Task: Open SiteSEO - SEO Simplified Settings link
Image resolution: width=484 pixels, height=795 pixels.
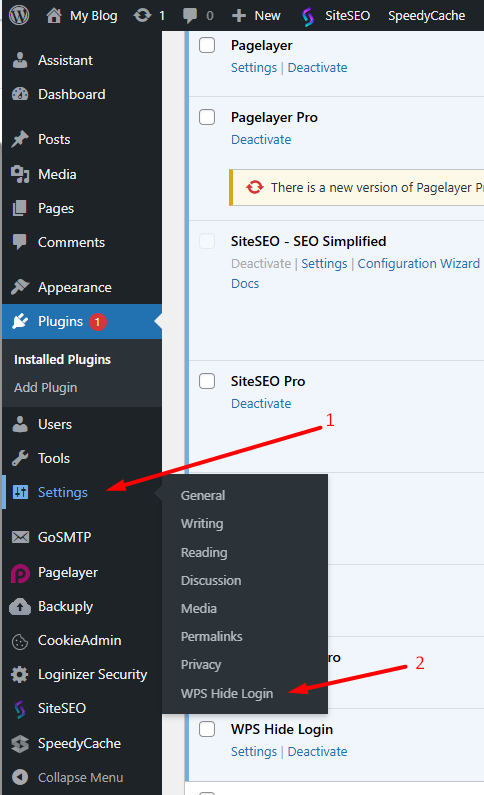Action: 324,264
